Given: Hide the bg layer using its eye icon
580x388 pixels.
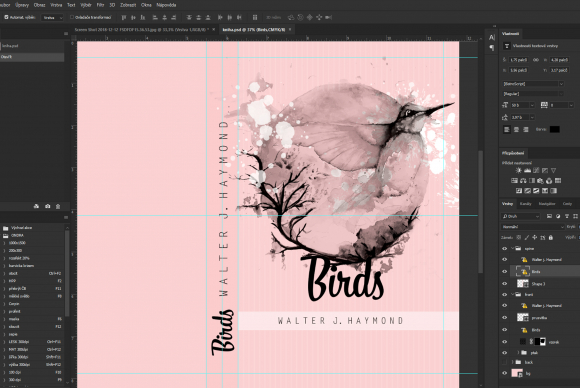Looking at the screenshot, I should (x=504, y=373).
